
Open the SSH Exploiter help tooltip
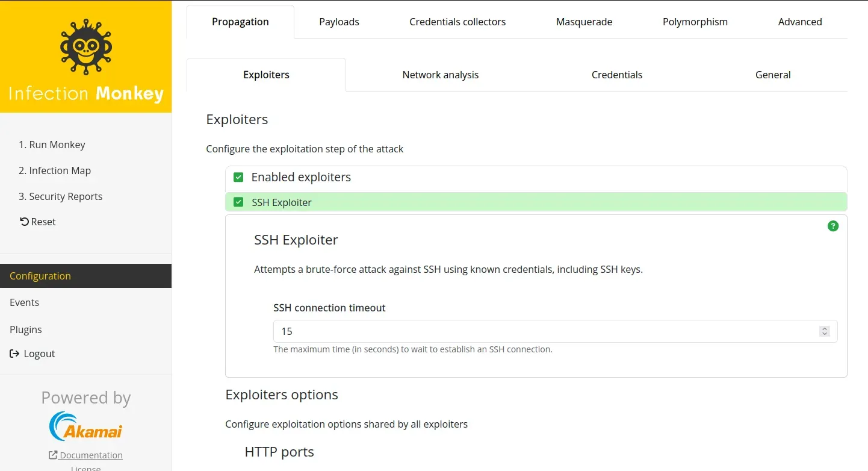(833, 226)
